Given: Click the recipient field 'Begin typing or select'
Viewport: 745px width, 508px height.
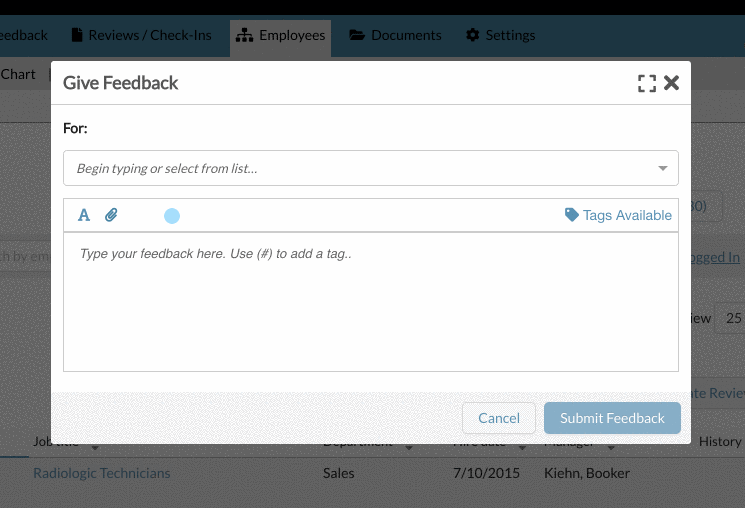Looking at the screenshot, I should click(371, 168).
